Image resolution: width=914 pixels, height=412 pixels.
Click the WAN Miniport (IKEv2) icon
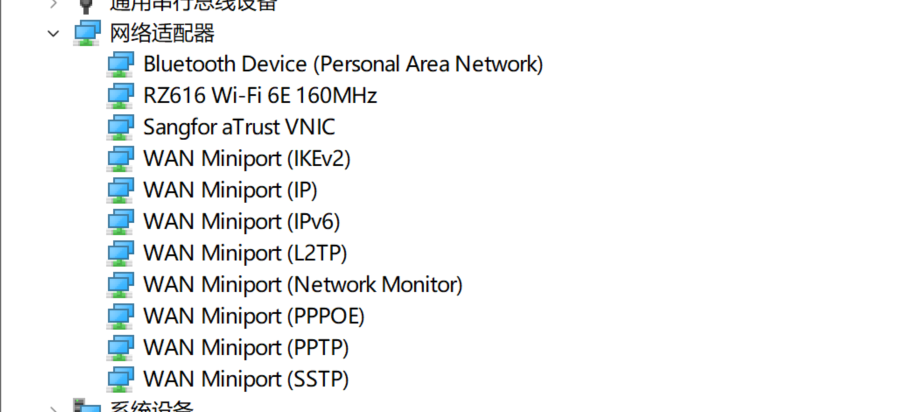point(121,159)
